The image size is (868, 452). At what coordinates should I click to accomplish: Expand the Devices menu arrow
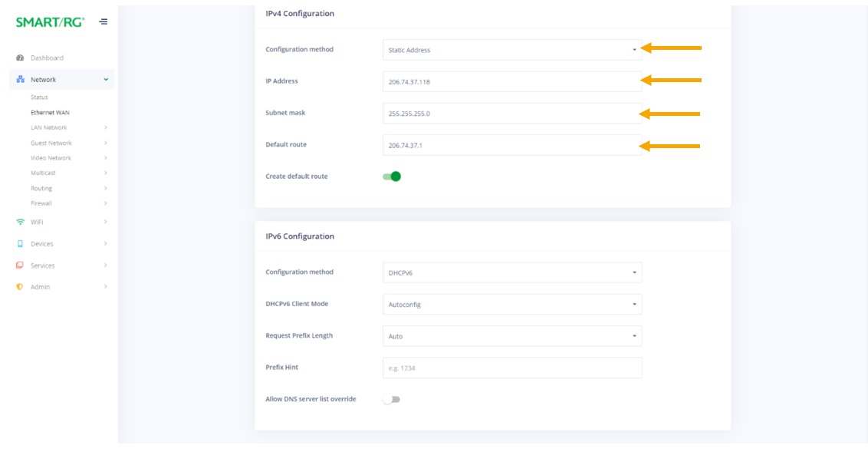coord(106,244)
